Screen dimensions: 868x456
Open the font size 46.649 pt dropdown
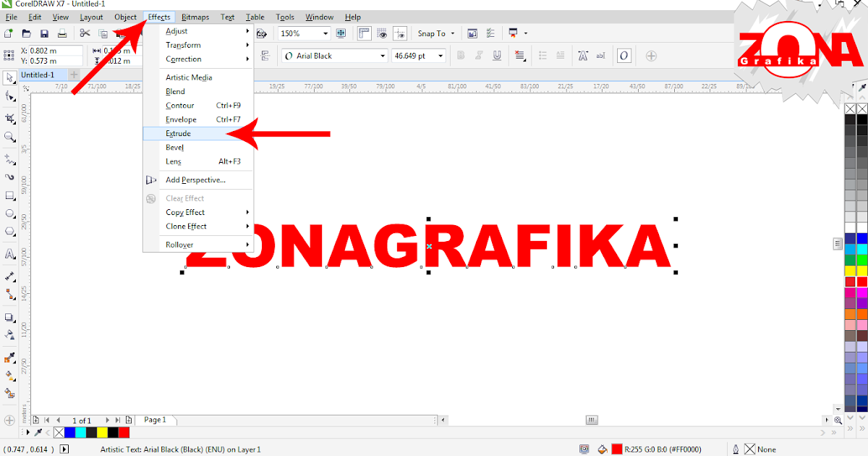pos(441,56)
